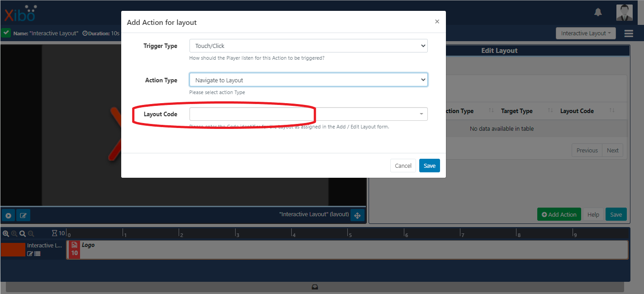Click the Logo image widget icon
The height and width of the screenshot is (294, 644).
75,245
